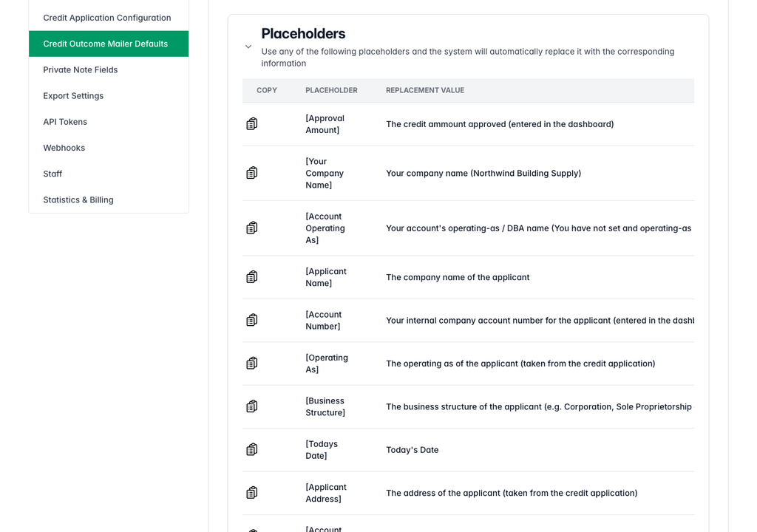Copy the [Operating As] placeholder

pyautogui.click(x=251, y=363)
